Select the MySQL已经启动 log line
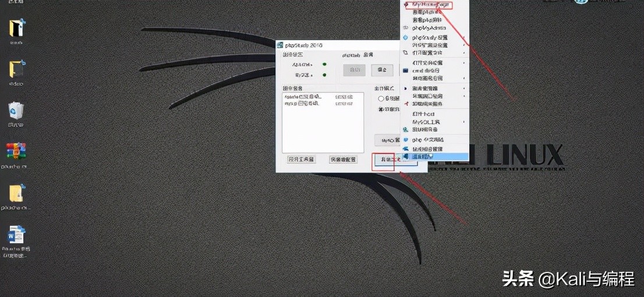This screenshot has height=297, width=644. point(319,104)
